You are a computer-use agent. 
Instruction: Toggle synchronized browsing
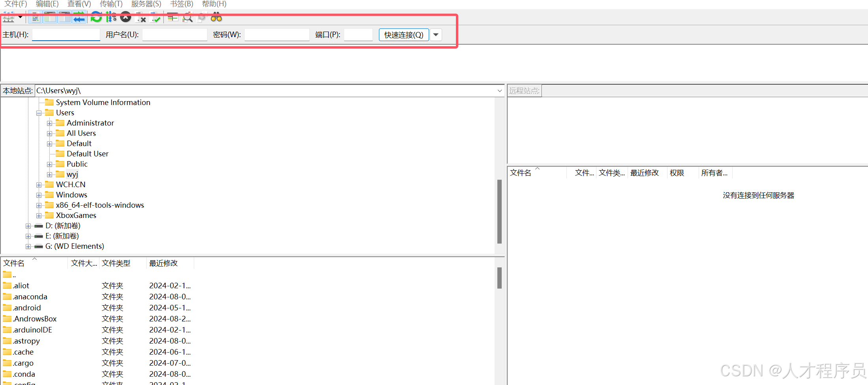(x=202, y=18)
